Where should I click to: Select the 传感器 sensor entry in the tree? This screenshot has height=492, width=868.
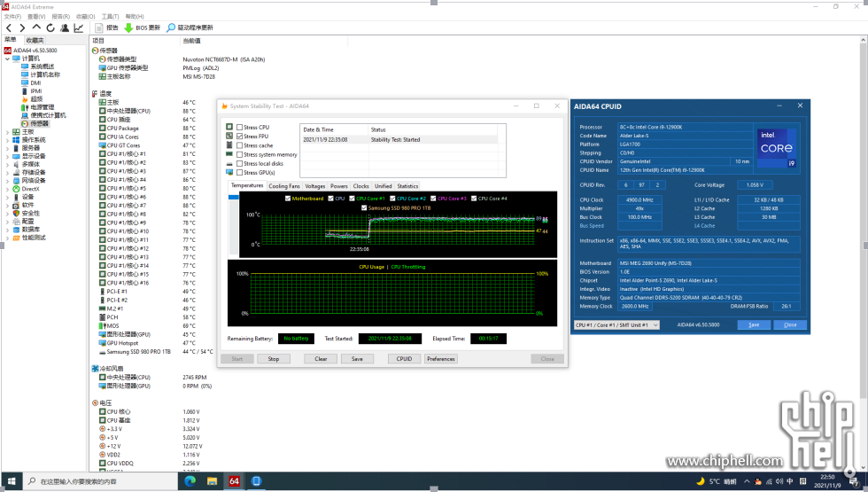pyautogui.click(x=39, y=123)
